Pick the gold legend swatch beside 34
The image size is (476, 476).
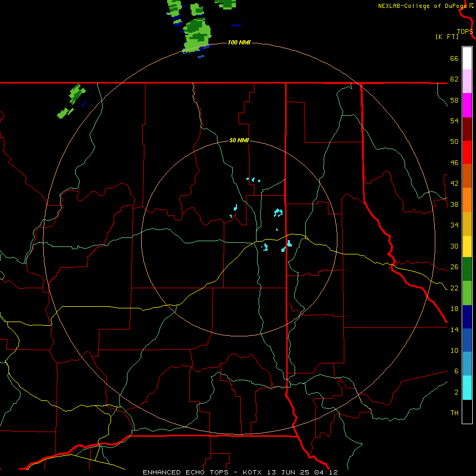coord(467,224)
